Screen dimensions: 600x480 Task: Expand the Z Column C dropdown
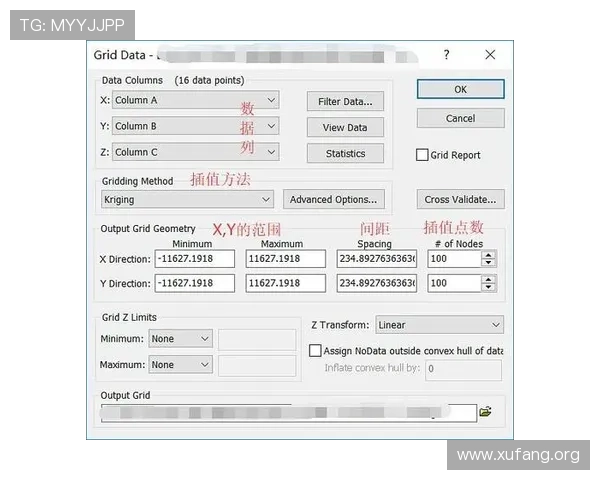[272, 152]
